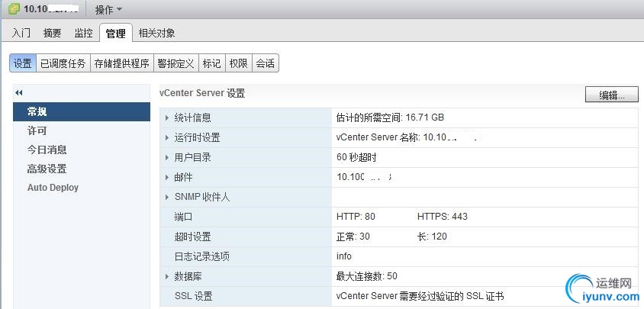Viewport: 644px width, 309px height.
Task: Open the 已调度任务 sub-tab
Action: [x=63, y=63]
